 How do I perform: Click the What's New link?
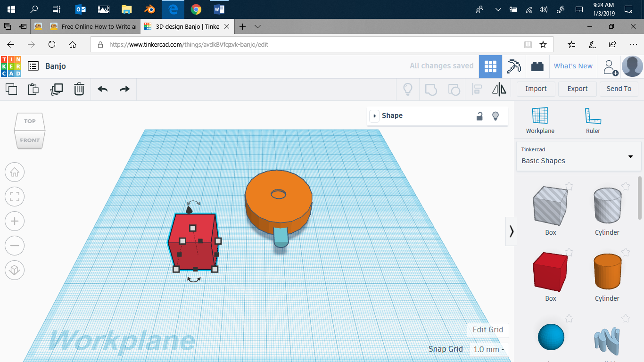[x=573, y=66]
